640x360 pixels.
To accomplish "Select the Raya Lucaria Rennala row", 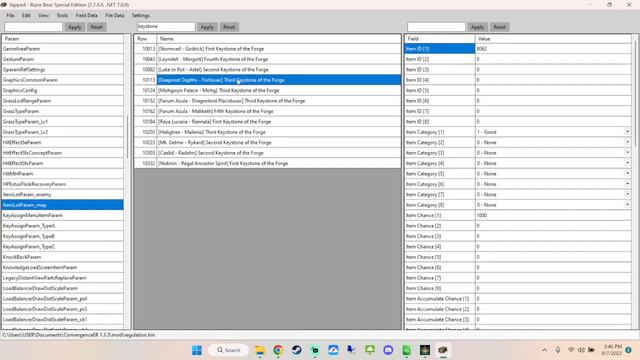I will [268, 122].
